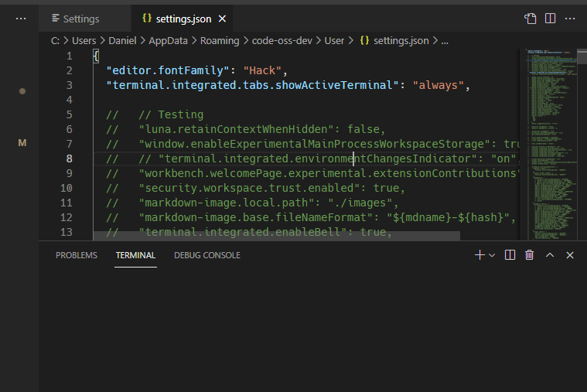Switch to the DEBUG CONSOLE tab

207,255
